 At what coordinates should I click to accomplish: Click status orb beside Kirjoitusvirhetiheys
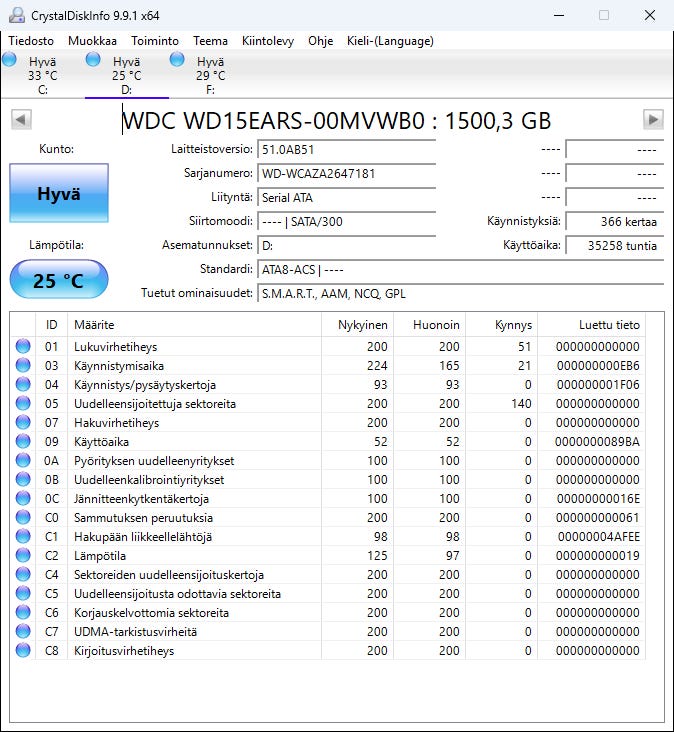pos(23,650)
